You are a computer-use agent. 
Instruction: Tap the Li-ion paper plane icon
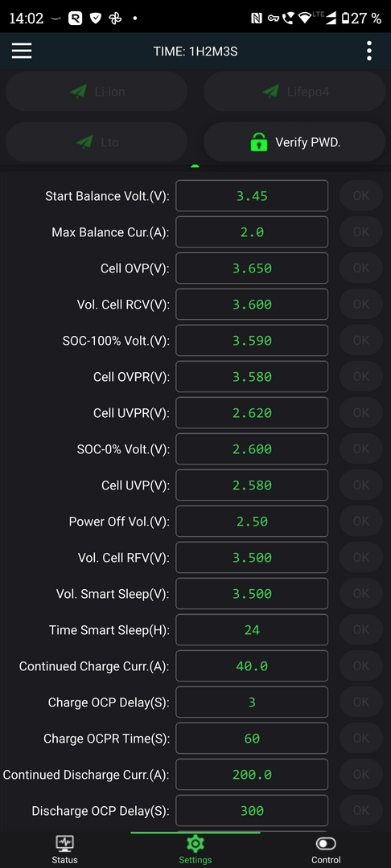[x=79, y=92]
